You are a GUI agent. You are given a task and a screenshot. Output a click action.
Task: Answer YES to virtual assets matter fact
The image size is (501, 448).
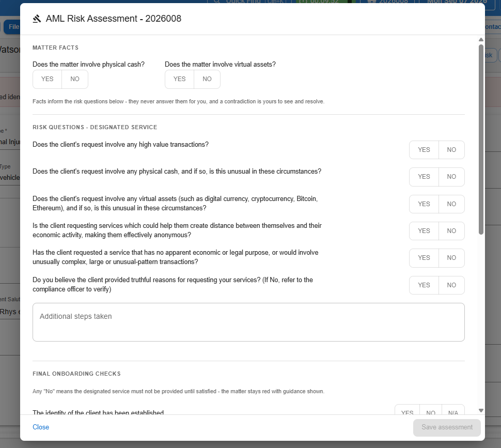click(x=180, y=79)
